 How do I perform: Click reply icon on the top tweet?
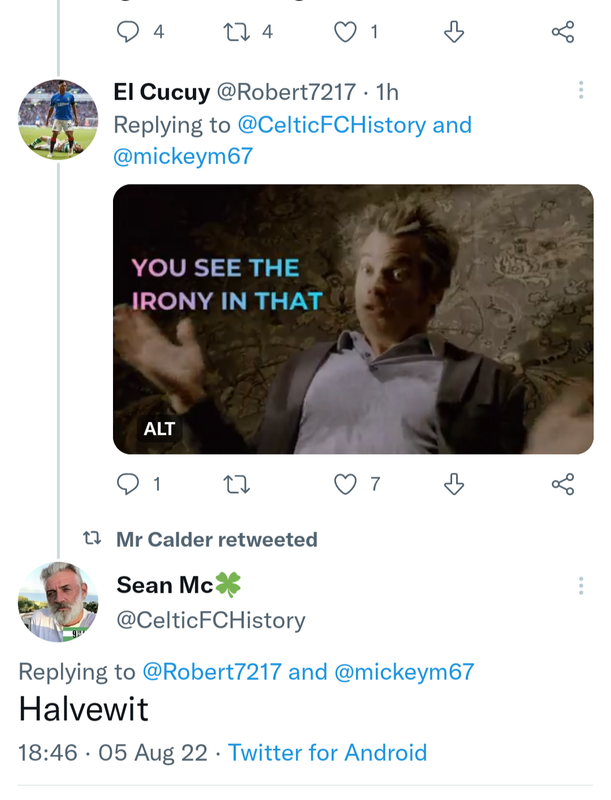pyautogui.click(x=128, y=32)
